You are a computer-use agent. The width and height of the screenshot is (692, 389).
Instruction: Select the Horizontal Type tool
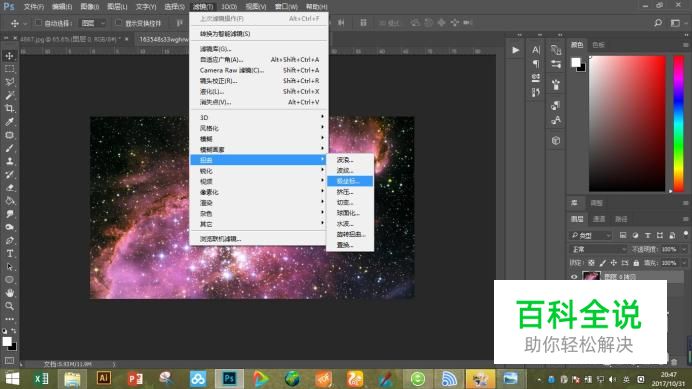tap(9, 254)
